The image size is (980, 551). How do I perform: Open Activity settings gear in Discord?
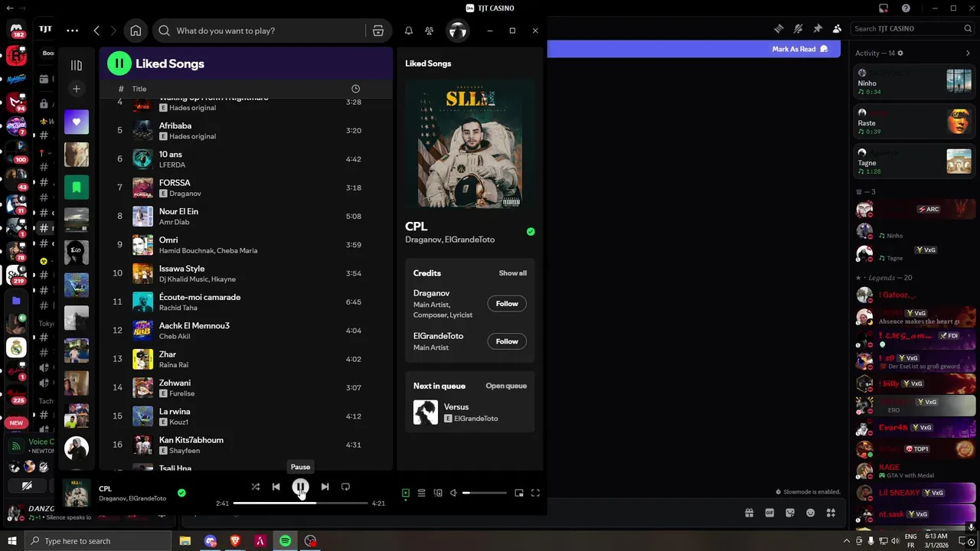(900, 53)
